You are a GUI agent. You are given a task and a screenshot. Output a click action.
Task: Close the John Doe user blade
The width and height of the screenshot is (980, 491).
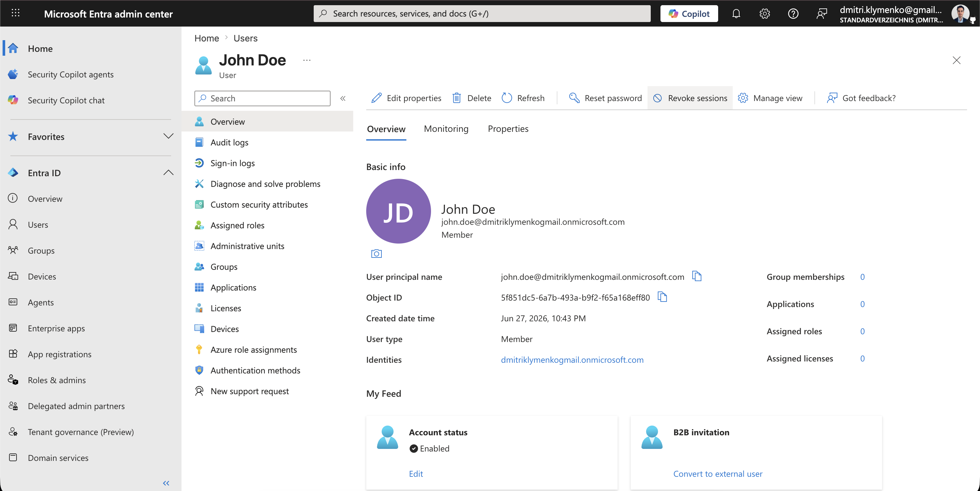click(x=956, y=60)
